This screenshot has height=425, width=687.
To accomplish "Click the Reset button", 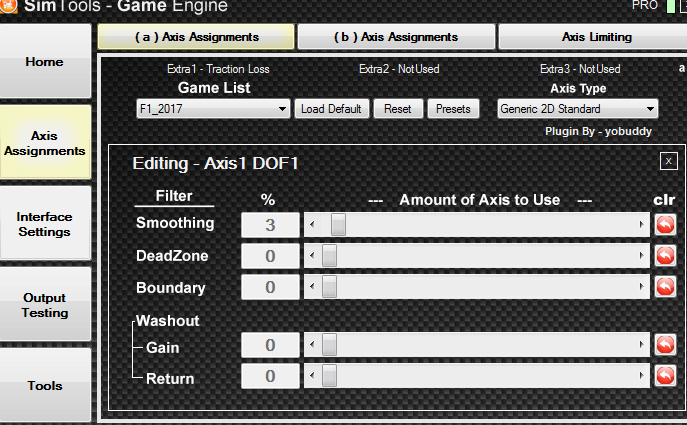I will pos(398,109).
